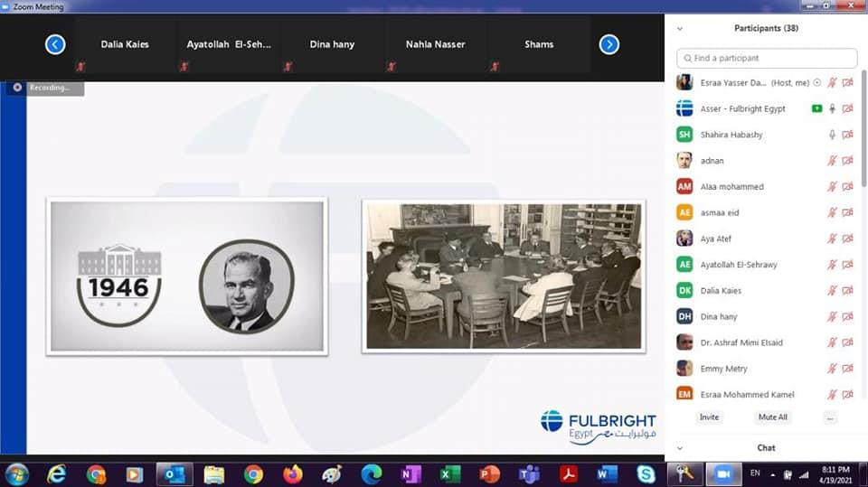The height and width of the screenshot is (487, 868).
Task: Select Shams video tile
Action: [x=539, y=44]
